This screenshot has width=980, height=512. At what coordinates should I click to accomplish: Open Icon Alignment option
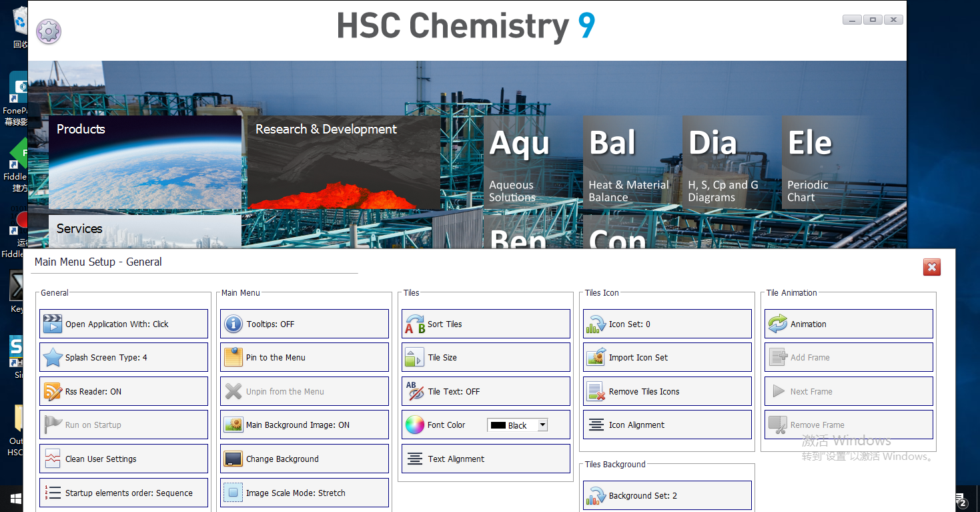pos(667,425)
